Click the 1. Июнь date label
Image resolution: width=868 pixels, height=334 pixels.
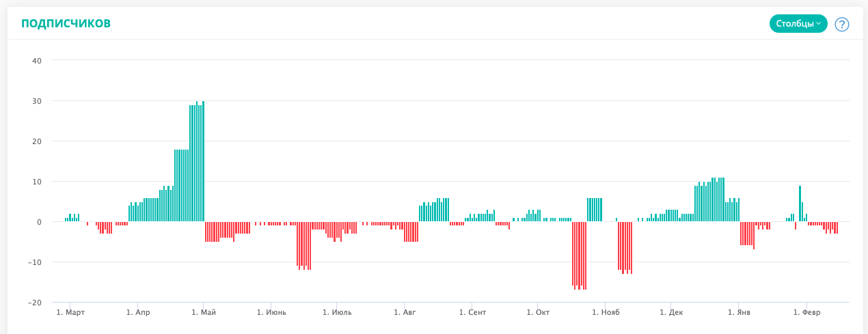(271, 312)
